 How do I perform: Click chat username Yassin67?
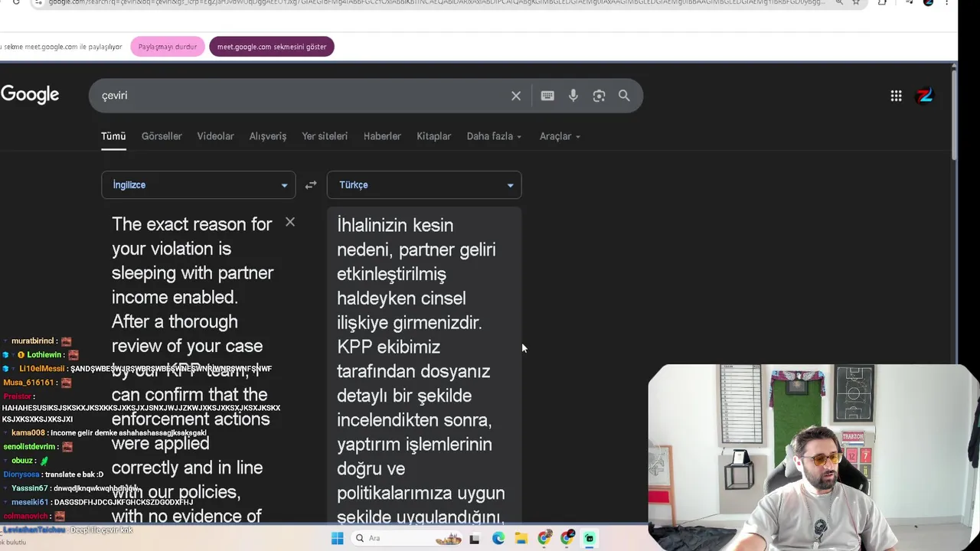click(x=29, y=488)
